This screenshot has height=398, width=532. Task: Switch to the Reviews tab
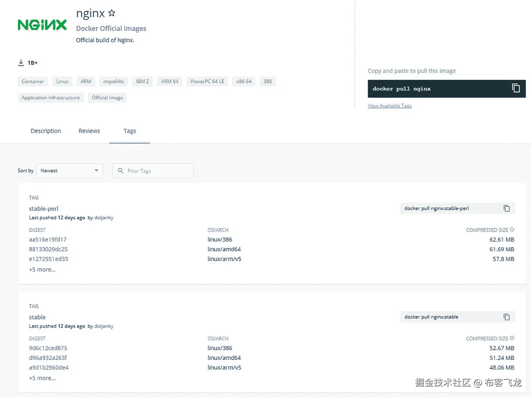tap(89, 131)
